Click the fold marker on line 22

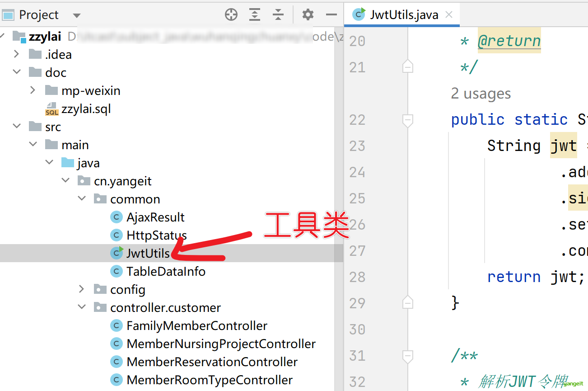click(x=408, y=120)
